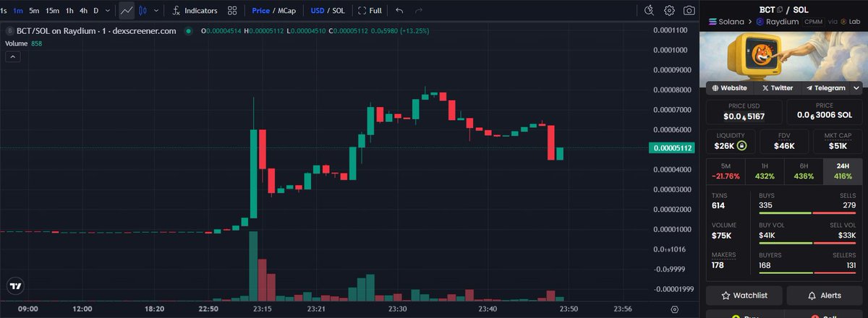Viewport: 868px width, 318px height.
Task: Click the undo arrow in chart toolbar
Action: [400, 11]
